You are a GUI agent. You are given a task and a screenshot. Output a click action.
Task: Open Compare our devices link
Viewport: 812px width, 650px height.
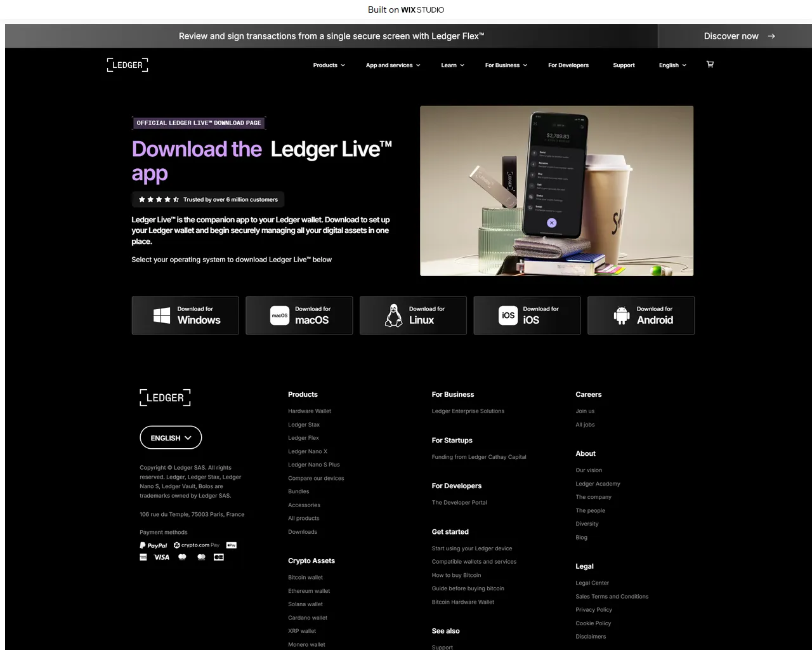point(316,479)
